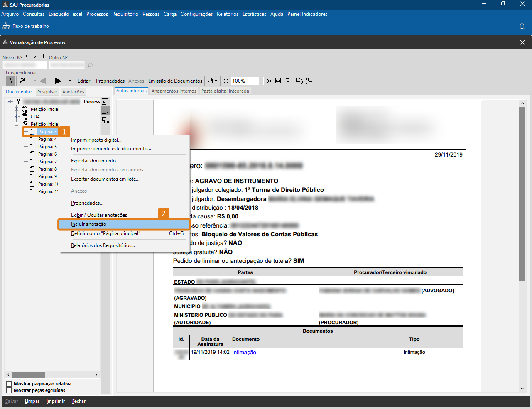Click the refresh documents icon in toolbar
This screenshot has height=409, width=532.
[22, 81]
